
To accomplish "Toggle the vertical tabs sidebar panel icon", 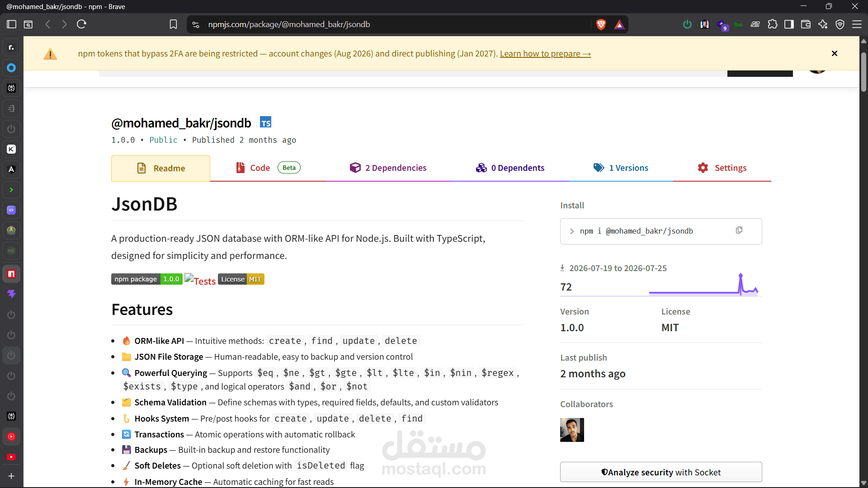I will (x=12, y=24).
